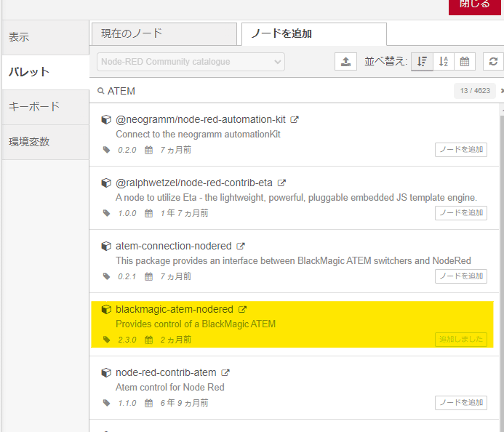Add the @neogramm/node-red-automation-kit node

click(x=461, y=150)
